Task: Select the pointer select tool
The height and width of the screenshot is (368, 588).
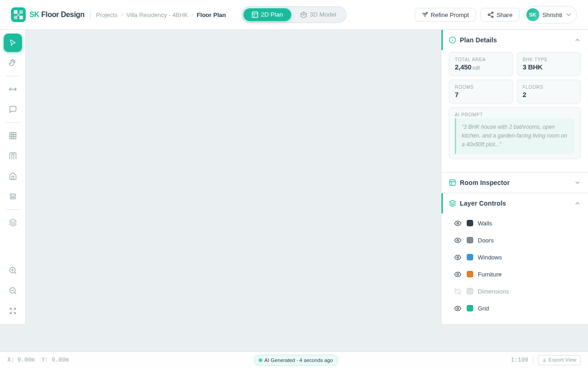Action: (x=13, y=43)
